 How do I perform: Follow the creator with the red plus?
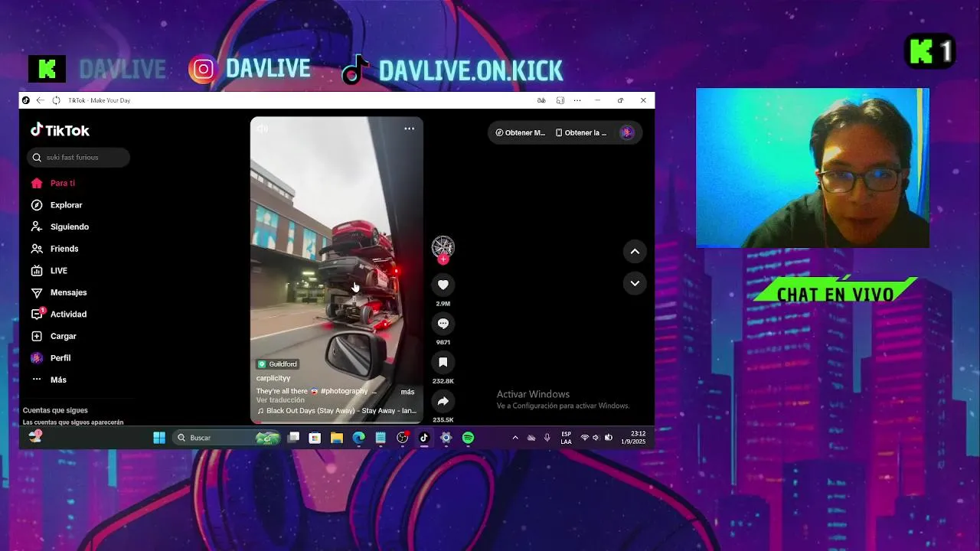443,259
